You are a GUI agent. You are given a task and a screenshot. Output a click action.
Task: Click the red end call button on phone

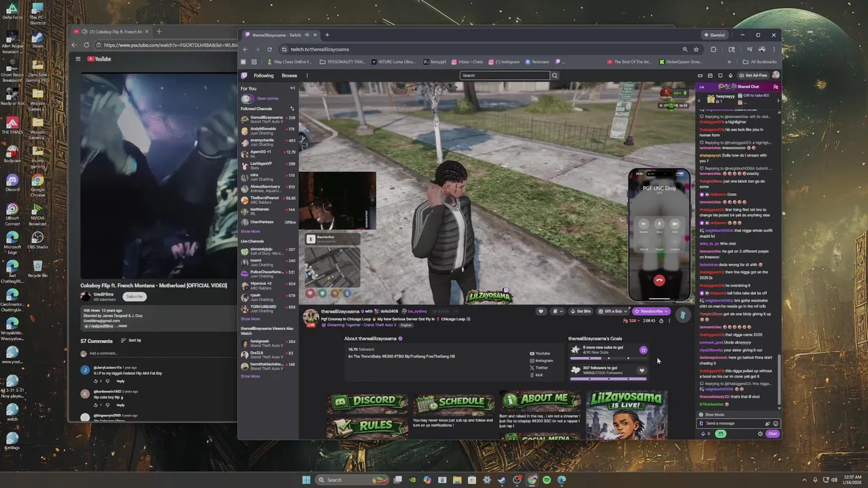tap(659, 281)
